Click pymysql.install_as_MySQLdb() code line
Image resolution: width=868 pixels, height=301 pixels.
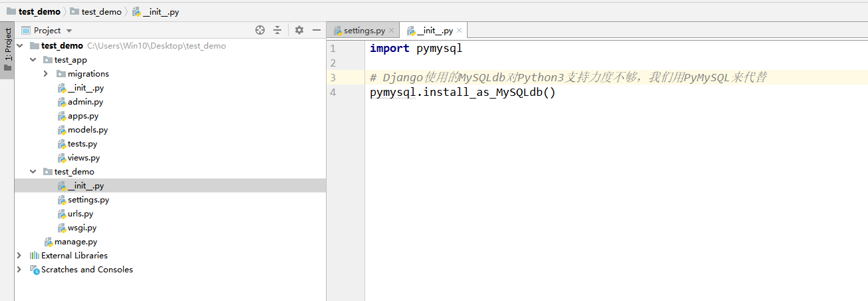click(462, 92)
